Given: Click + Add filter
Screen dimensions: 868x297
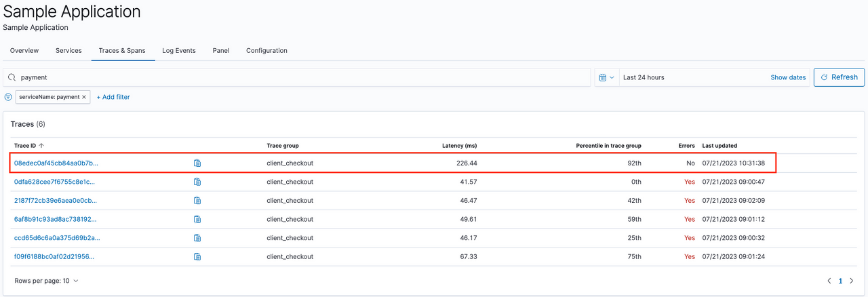Looking at the screenshot, I should click(113, 97).
